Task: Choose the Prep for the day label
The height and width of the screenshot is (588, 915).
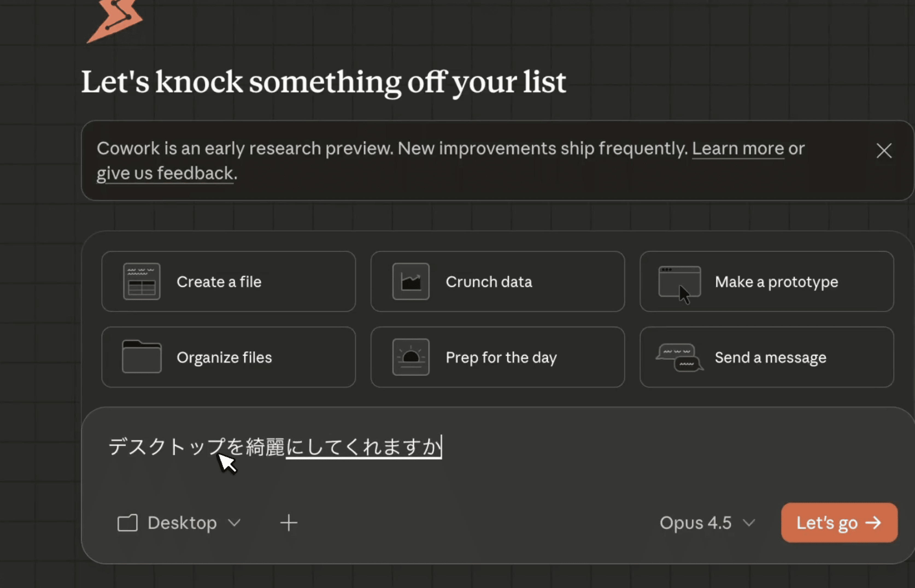Action: tap(501, 357)
